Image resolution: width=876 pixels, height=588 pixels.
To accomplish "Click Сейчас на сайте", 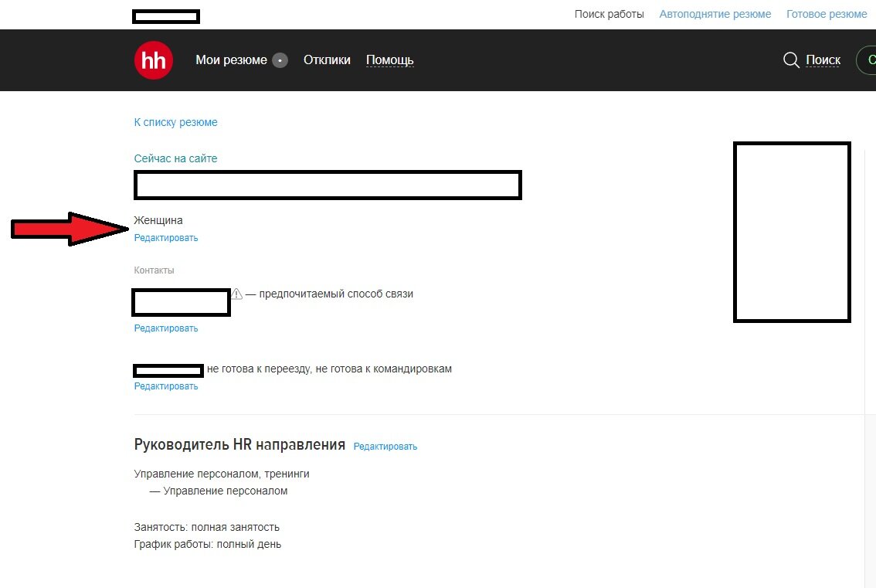I will (176, 158).
